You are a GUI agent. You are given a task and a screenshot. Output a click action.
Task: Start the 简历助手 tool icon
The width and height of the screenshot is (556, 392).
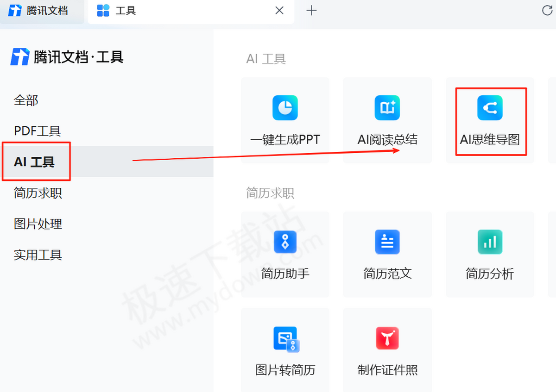click(x=285, y=242)
